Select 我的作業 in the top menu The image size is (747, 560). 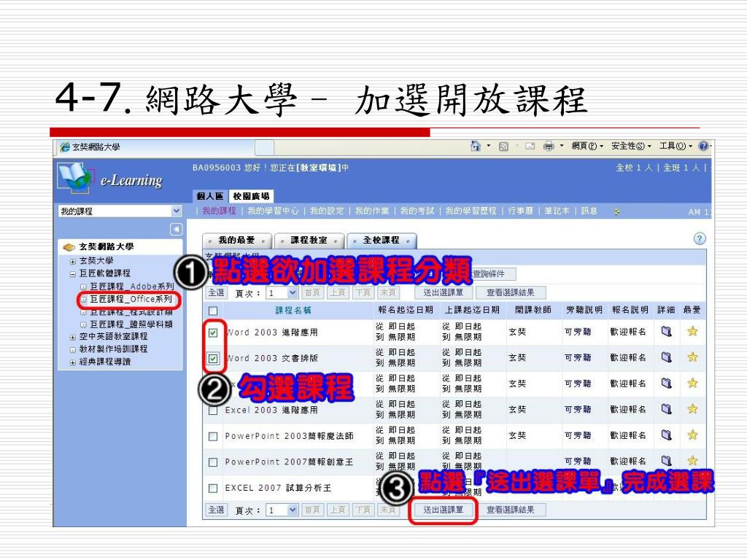372,211
